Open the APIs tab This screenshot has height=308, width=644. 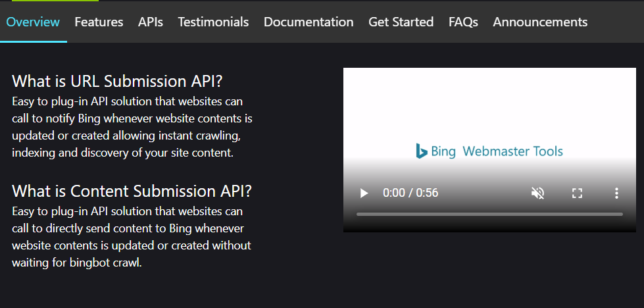tap(151, 22)
